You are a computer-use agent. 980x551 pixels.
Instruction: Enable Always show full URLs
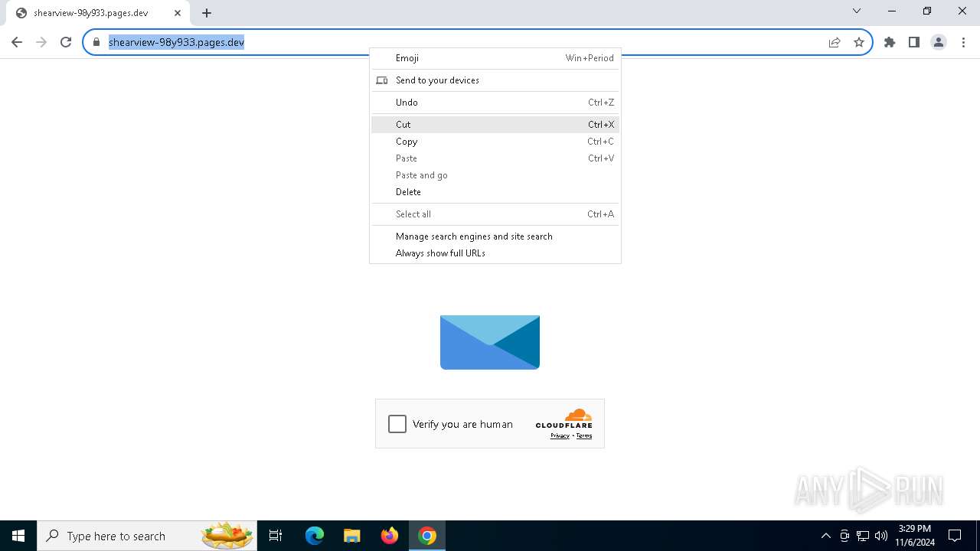coord(495,253)
